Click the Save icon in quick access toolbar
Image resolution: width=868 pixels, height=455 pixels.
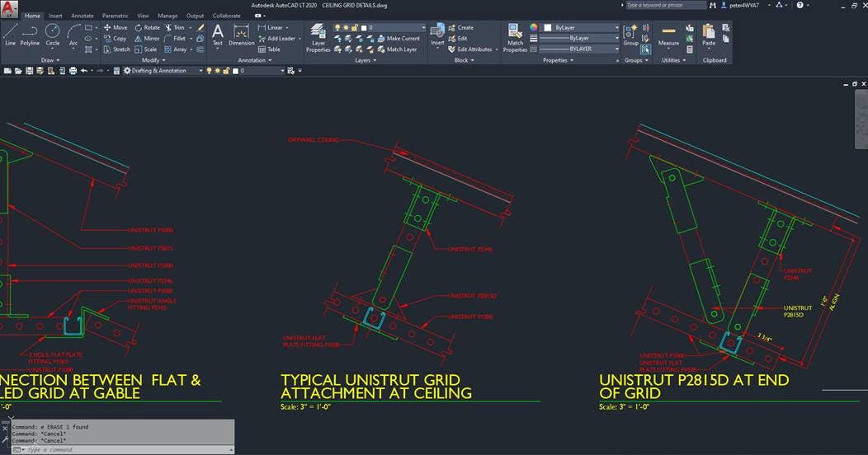30,71
